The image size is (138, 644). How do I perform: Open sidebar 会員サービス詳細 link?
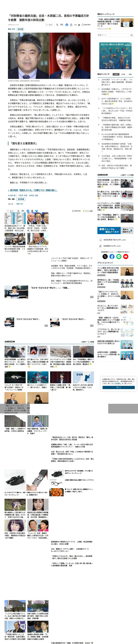tap(127, 175)
